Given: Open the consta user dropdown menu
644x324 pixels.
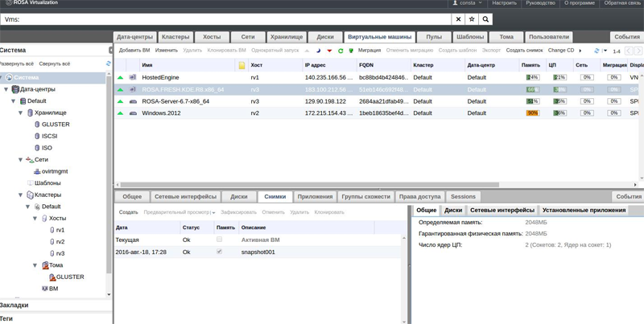Looking at the screenshot, I should (468, 3).
